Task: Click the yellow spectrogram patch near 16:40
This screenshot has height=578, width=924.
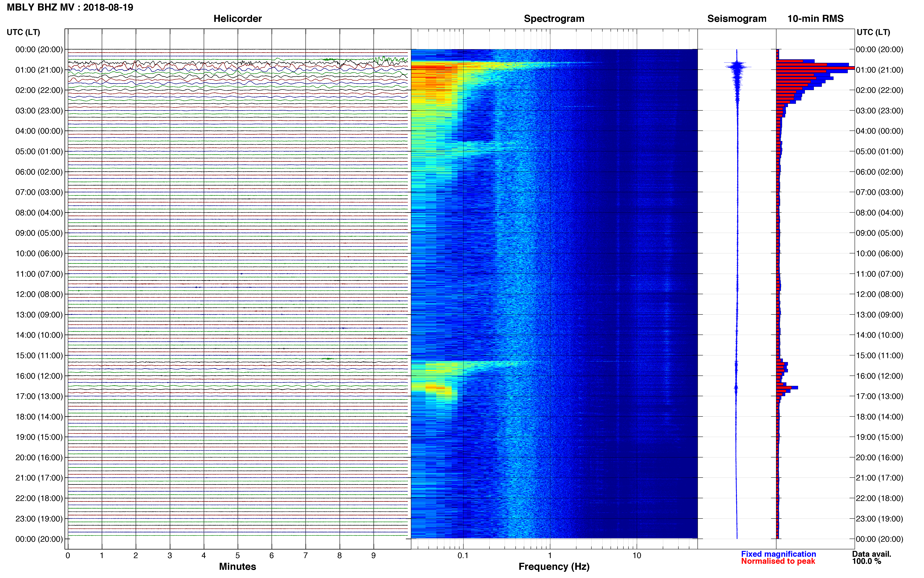Action: point(435,388)
